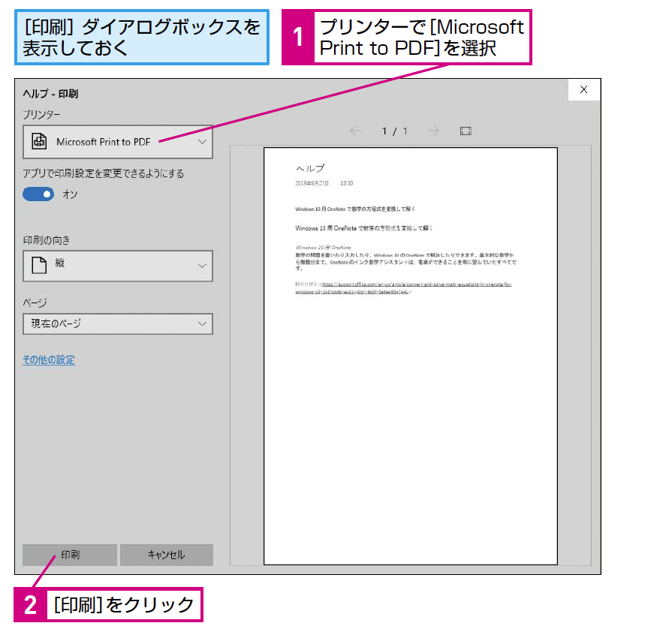Screen dimensions: 672x632
Task: Click the ヘルプ - 印刷 dialog title
Action: (x=50, y=94)
